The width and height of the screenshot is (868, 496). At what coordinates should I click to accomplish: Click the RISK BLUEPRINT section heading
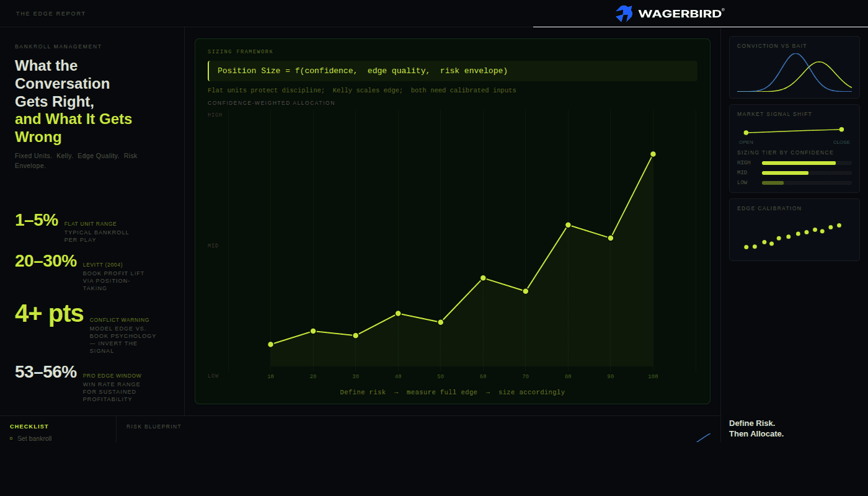click(154, 427)
